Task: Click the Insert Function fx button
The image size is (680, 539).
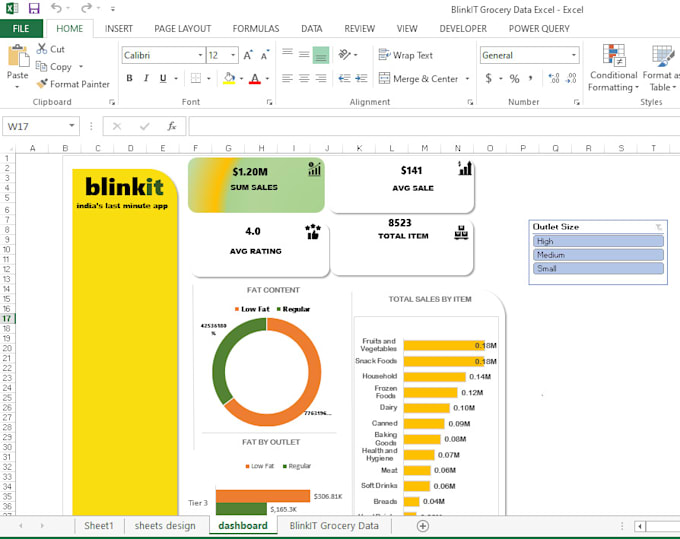Action: tap(172, 126)
